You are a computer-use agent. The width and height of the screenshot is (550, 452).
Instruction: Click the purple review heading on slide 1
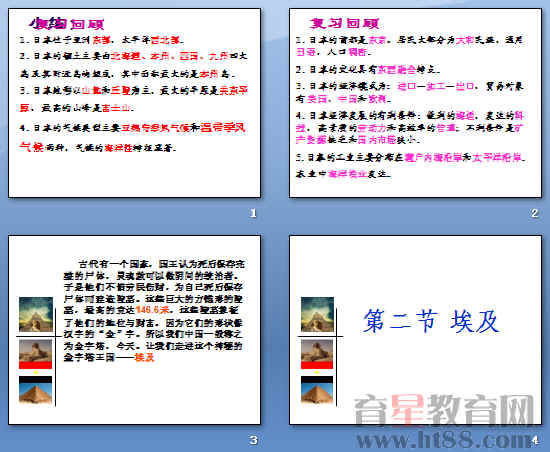67,24
